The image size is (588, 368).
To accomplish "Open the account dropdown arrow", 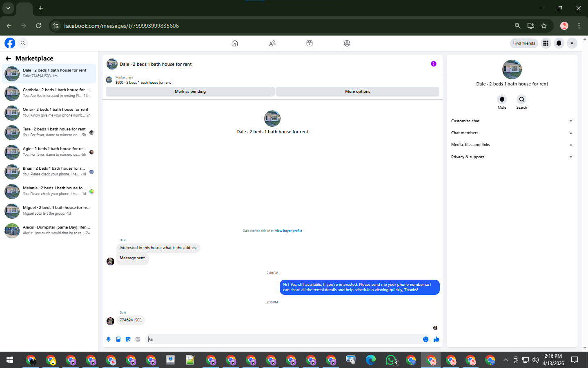I will [572, 43].
